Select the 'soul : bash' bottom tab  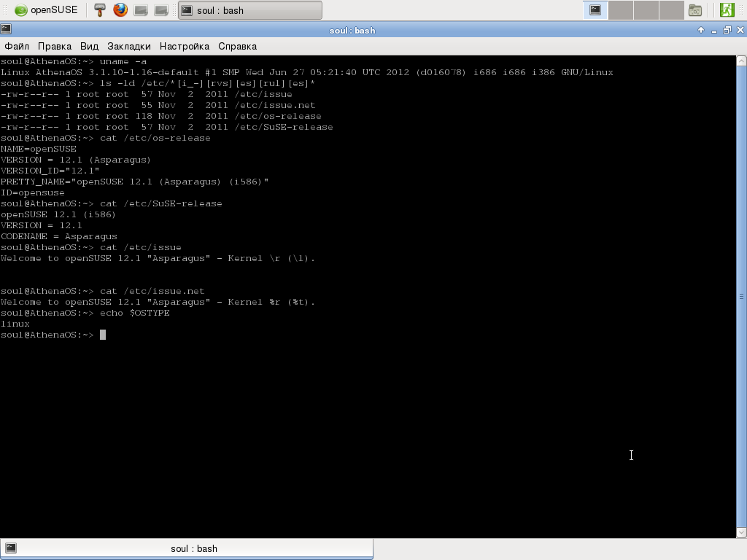187,548
